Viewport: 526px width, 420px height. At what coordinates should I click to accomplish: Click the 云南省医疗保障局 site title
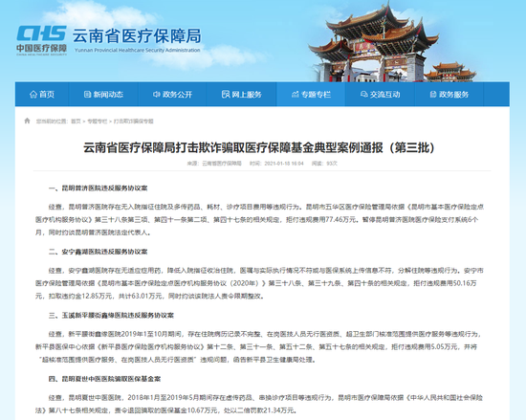click(137, 35)
